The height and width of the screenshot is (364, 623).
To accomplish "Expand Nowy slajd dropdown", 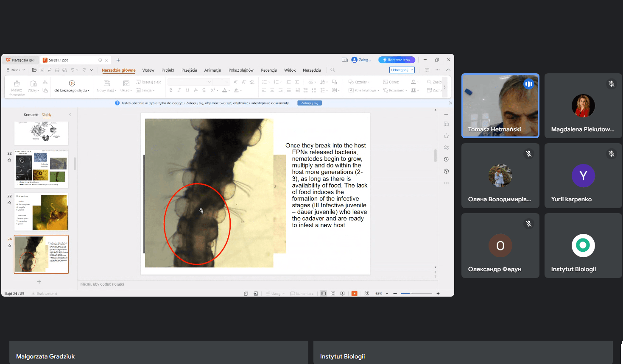I will coord(106,90).
